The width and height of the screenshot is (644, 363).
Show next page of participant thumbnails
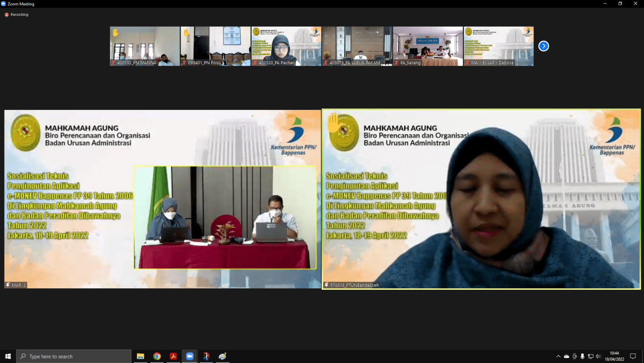coord(543,46)
